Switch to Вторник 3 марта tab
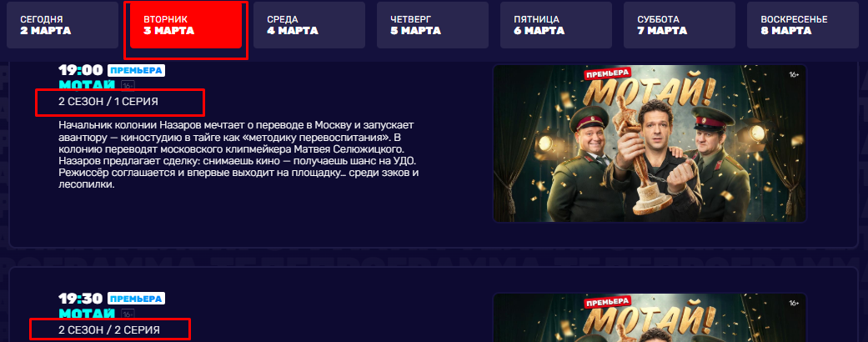Image resolution: width=868 pixels, height=342 pixels. click(x=186, y=25)
